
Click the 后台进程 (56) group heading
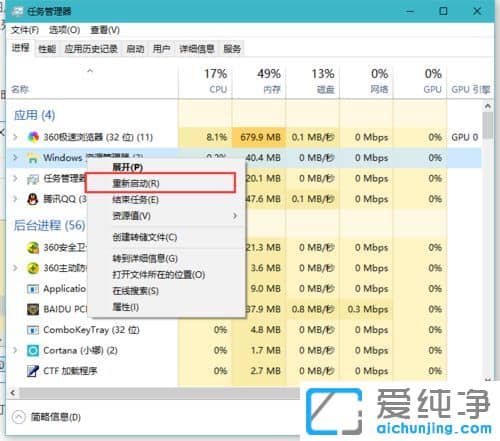(49, 226)
